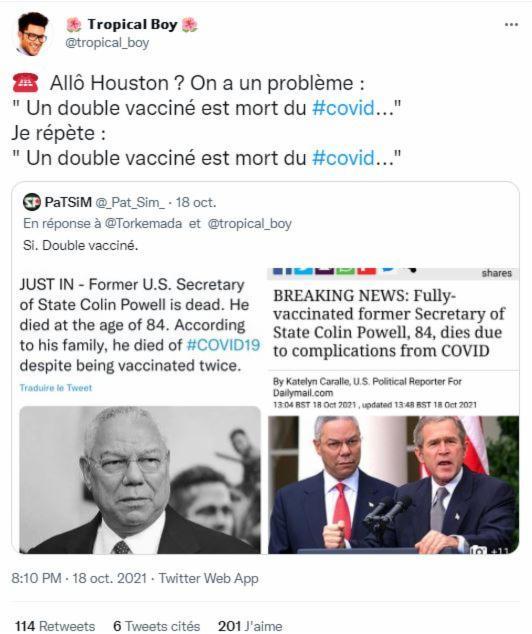The image size is (532, 634).
Task: Click the first #covid hashtag
Action: coord(344,108)
